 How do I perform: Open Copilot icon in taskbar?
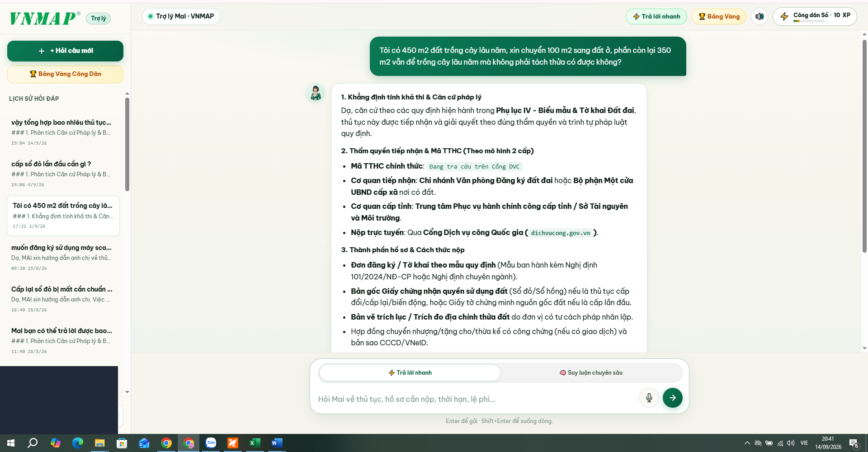56,443
